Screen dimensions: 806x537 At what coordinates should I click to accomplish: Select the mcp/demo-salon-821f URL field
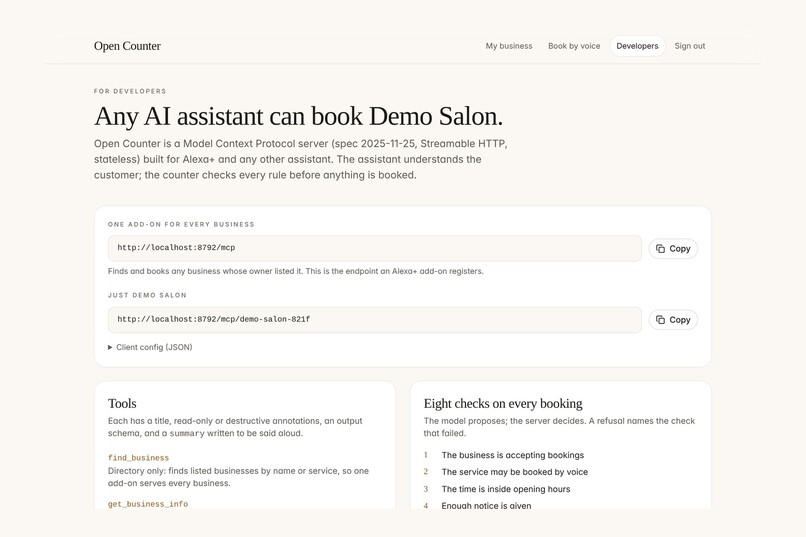coord(375,320)
